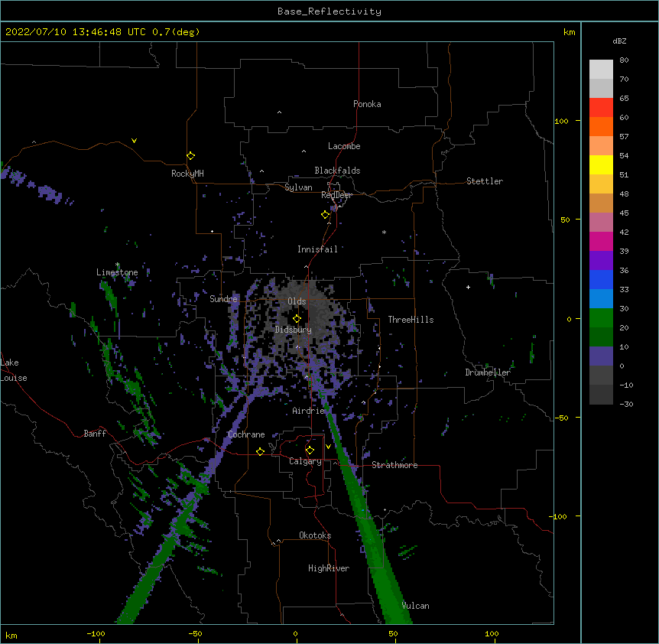
Task: Click the purple 10 dBZ legend swatch
Action: 601,356
